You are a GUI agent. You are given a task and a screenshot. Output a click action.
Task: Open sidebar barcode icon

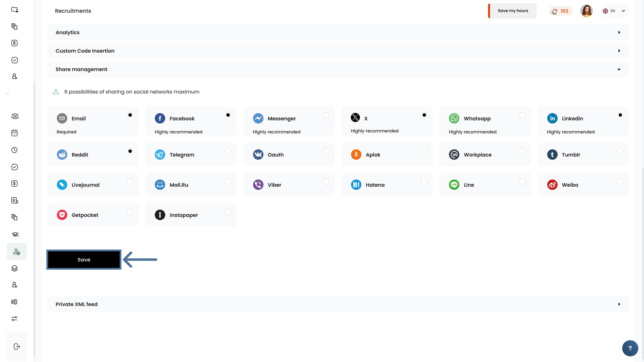coord(14,302)
